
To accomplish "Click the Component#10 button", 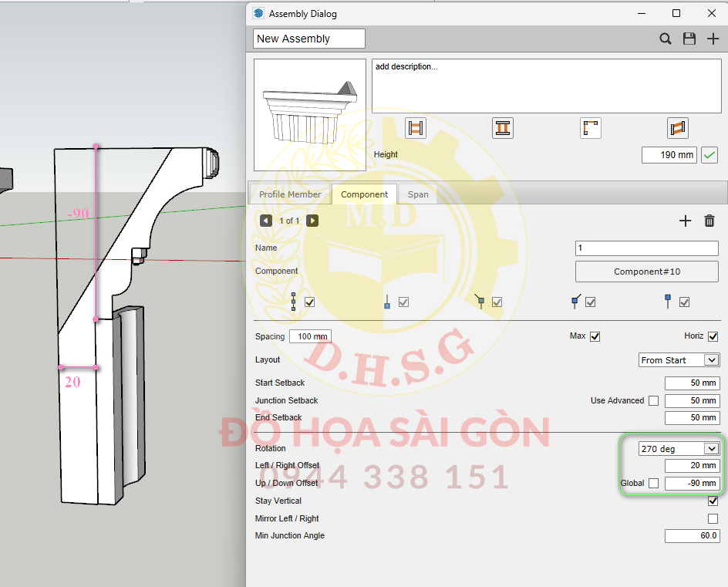I will coord(646,272).
